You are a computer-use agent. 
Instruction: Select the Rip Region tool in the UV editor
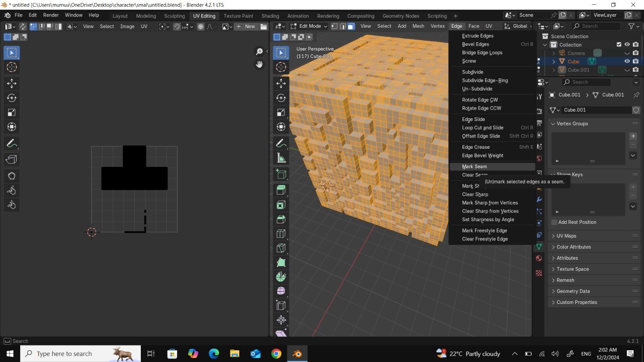pyautogui.click(x=12, y=159)
